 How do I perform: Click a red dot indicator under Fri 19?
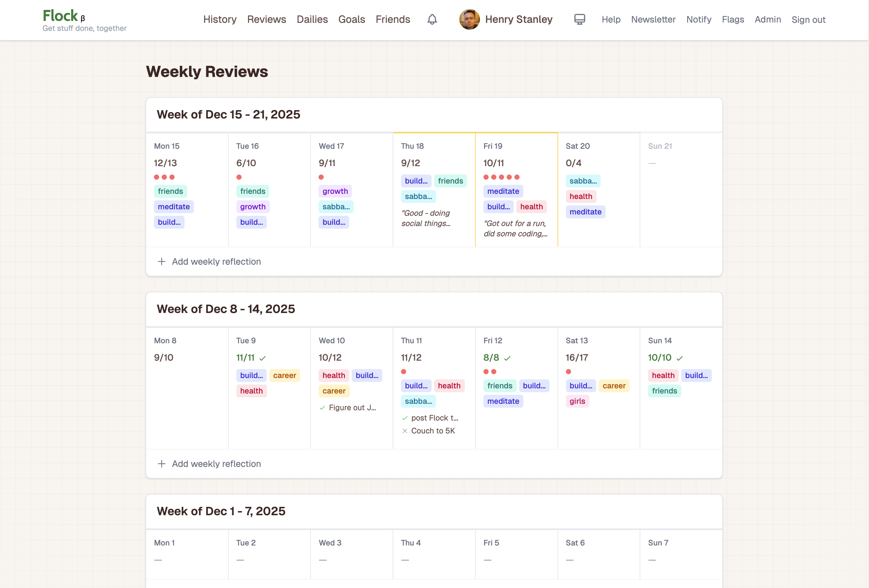(x=486, y=177)
